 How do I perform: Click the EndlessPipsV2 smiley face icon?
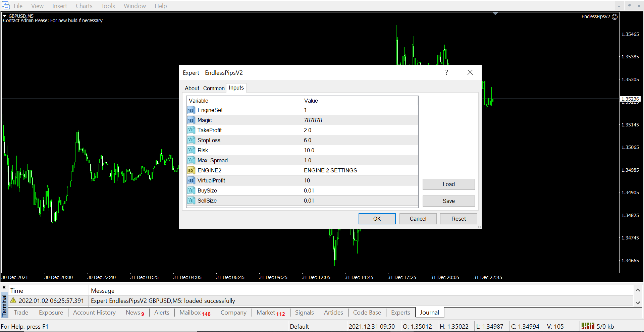[x=615, y=17]
